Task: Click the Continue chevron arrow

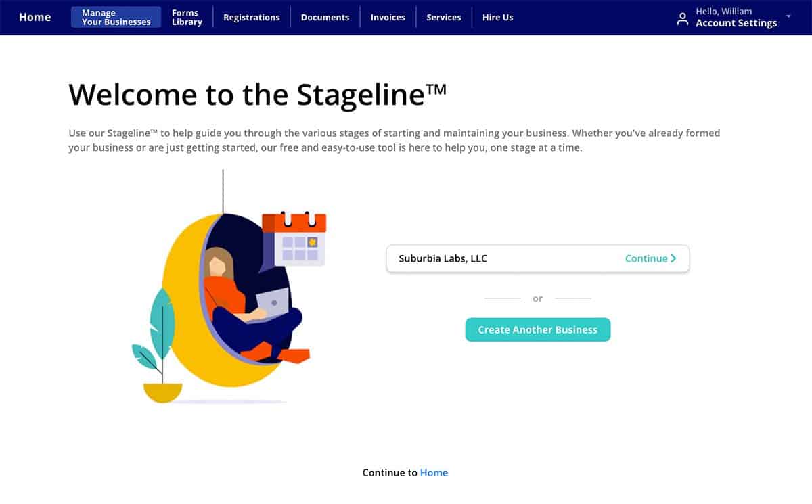Action: pyautogui.click(x=673, y=258)
